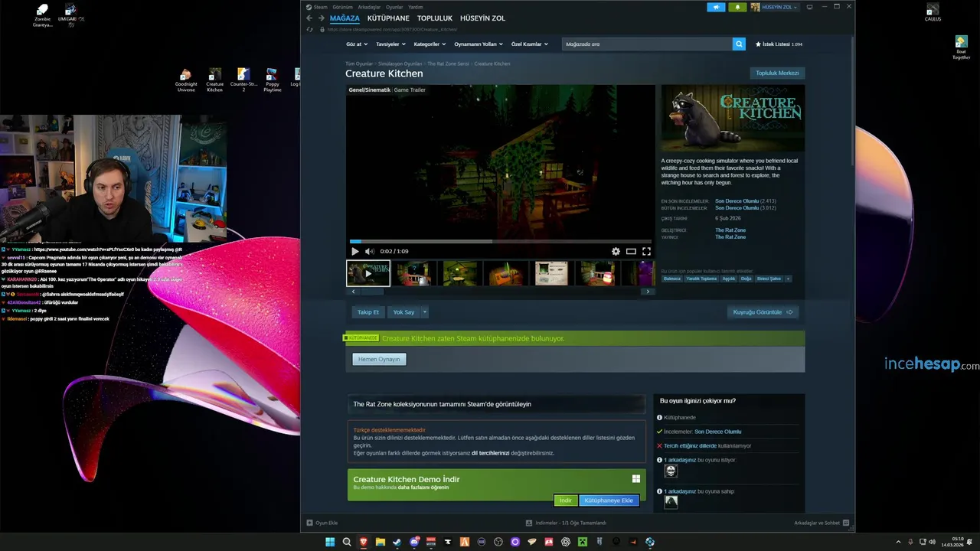This screenshot has width=980, height=551.
Task: Open the MAĞAZA tab
Action: (x=345, y=18)
